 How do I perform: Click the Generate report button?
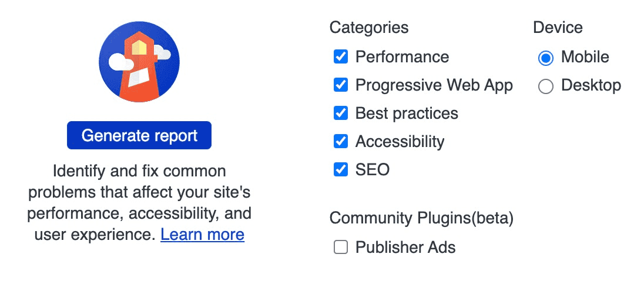(139, 136)
